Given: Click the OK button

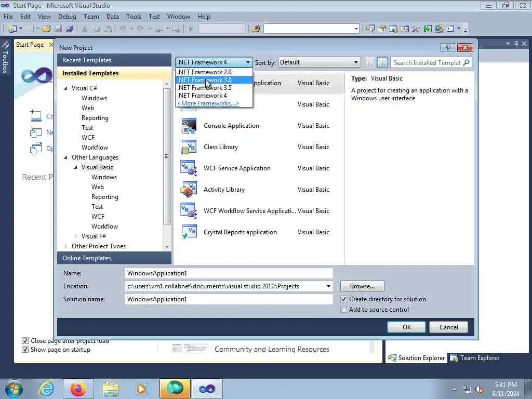Looking at the screenshot, I should click(x=406, y=327).
